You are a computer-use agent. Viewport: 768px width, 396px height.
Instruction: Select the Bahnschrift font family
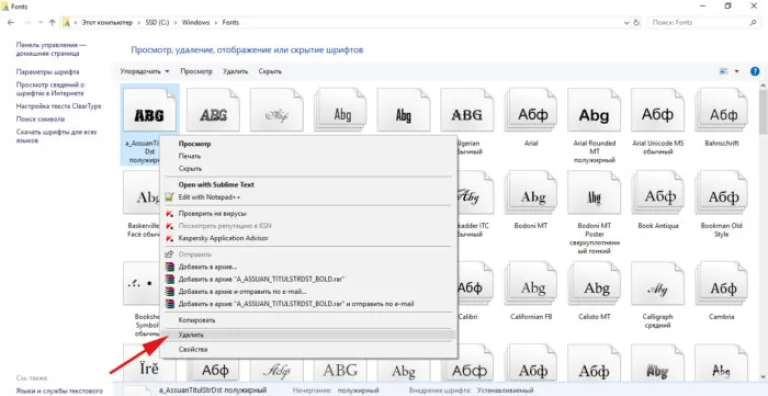(x=721, y=119)
